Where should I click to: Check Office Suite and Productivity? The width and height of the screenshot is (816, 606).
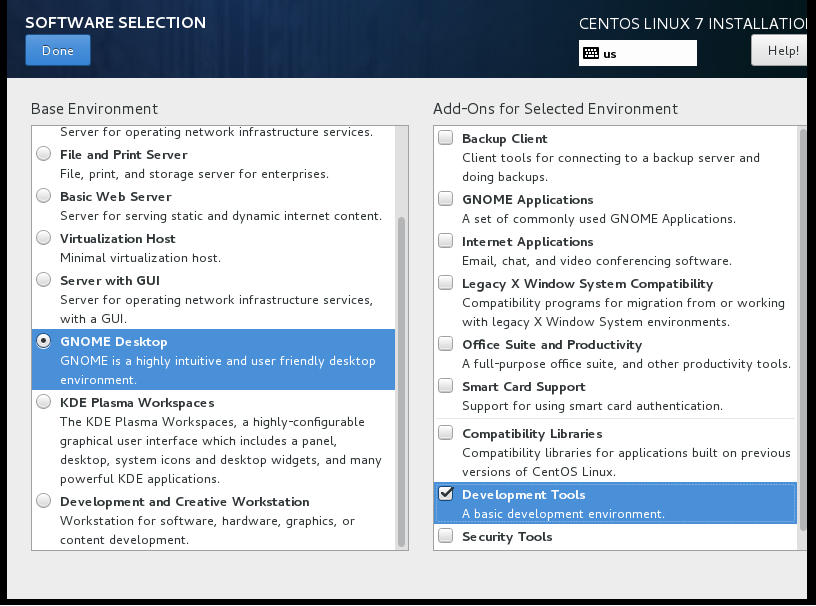(445, 343)
